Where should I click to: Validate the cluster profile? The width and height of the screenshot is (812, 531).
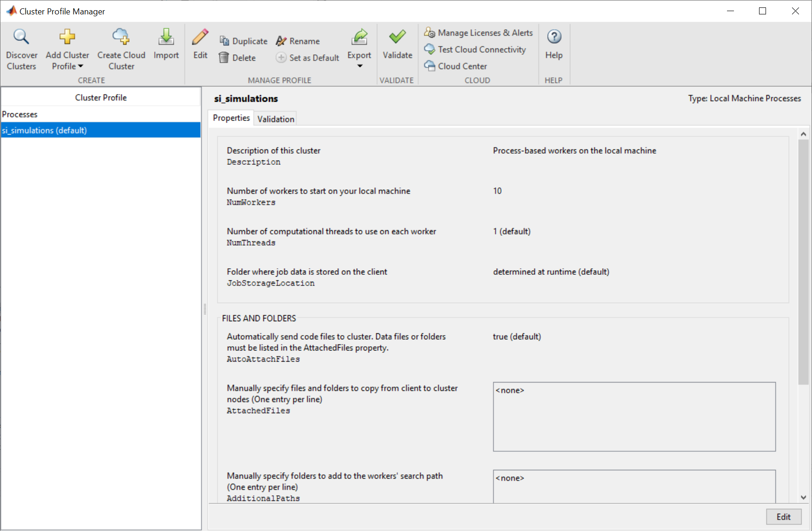click(x=397, y=44)
